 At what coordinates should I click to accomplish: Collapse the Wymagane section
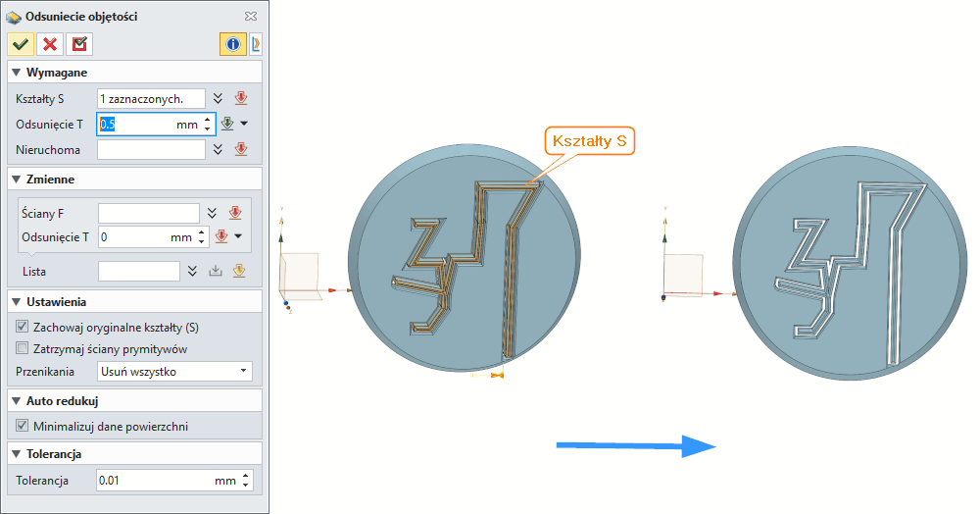coord(15,73)
